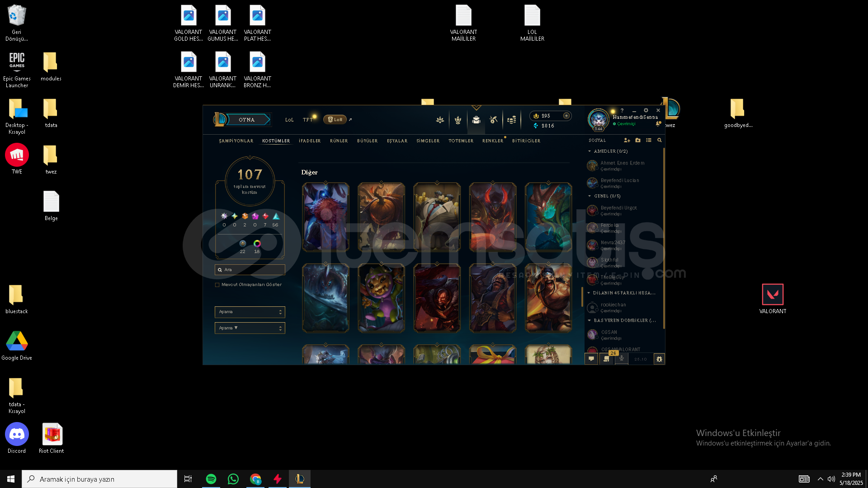Click the add friend icon
This screenshot has width=868, height=488.
(627, 141)
